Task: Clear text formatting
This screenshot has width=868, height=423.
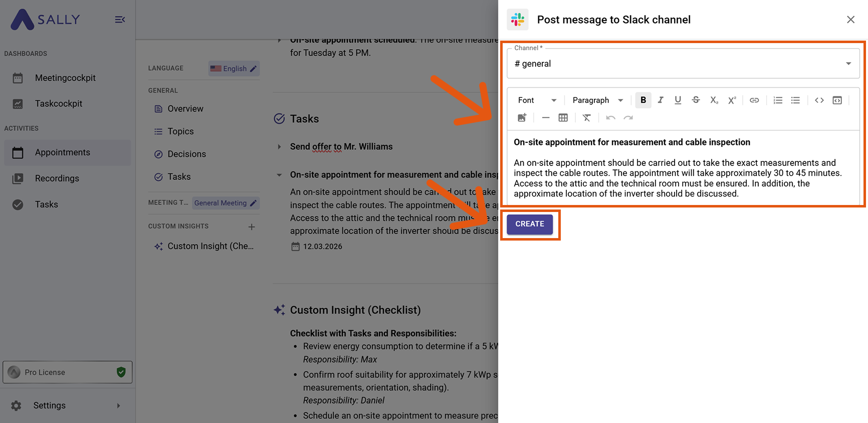Action: 586,118
